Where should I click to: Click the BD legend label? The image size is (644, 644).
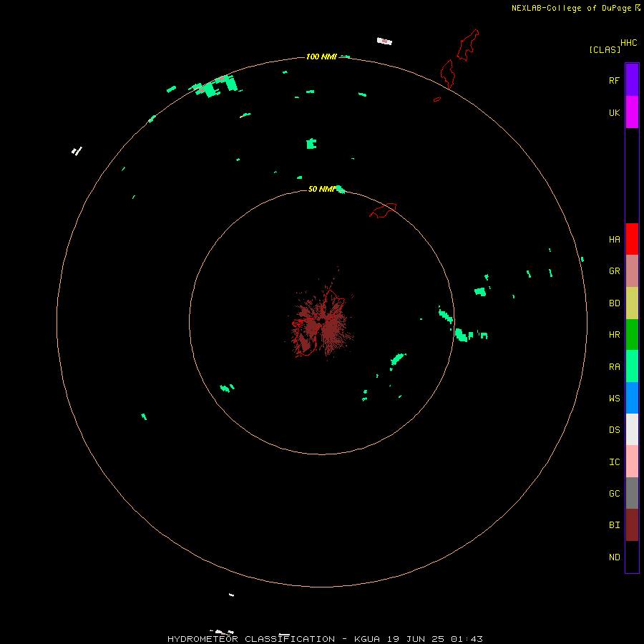614,303
